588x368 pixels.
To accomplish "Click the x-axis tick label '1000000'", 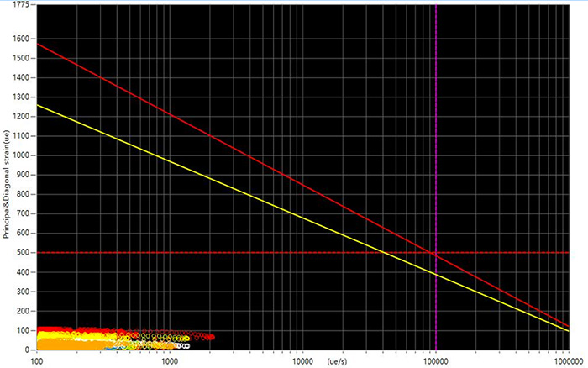I will (569, 361).
